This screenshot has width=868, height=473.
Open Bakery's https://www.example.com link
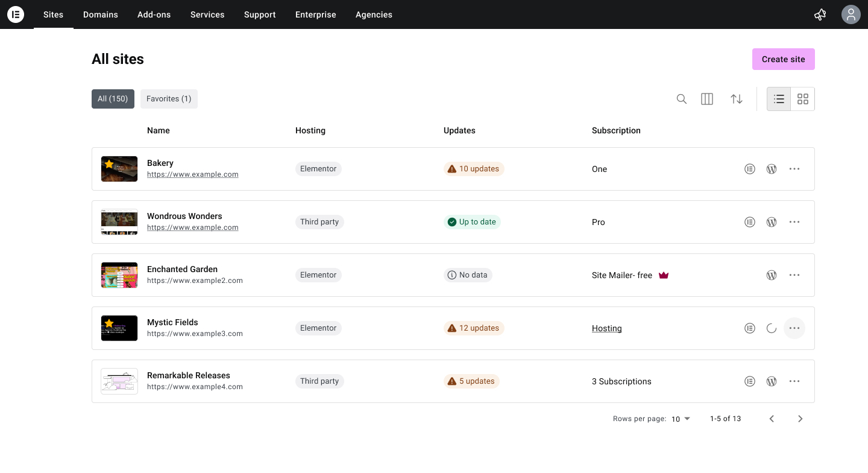point(193,174)
